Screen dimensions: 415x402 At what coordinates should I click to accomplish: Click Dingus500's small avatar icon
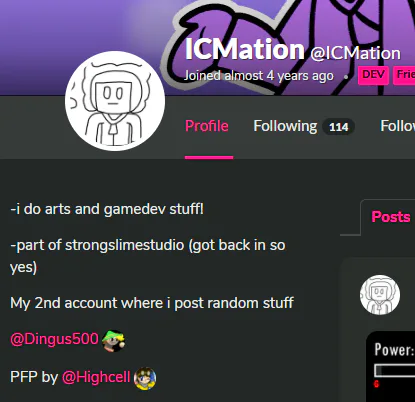113,341
